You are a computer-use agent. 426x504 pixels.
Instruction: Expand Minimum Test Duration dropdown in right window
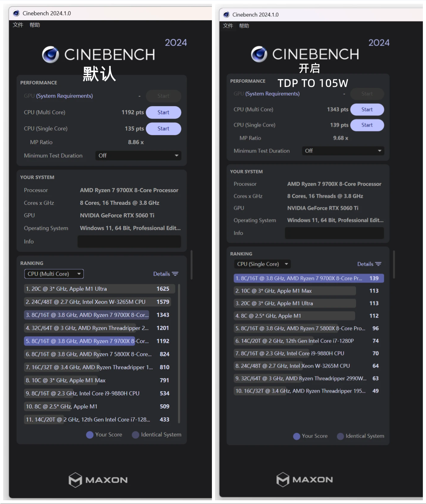point(343,151)
